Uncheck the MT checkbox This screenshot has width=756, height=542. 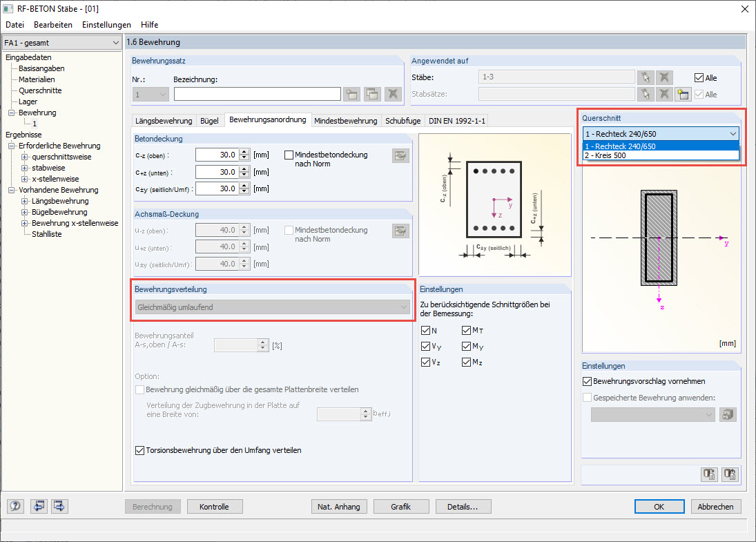click(x=466, y=330)
